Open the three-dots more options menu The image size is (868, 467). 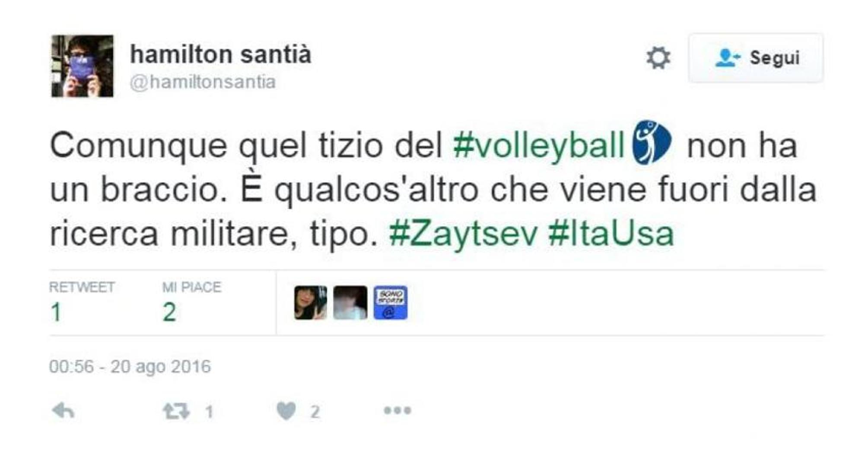pos(397,410)
